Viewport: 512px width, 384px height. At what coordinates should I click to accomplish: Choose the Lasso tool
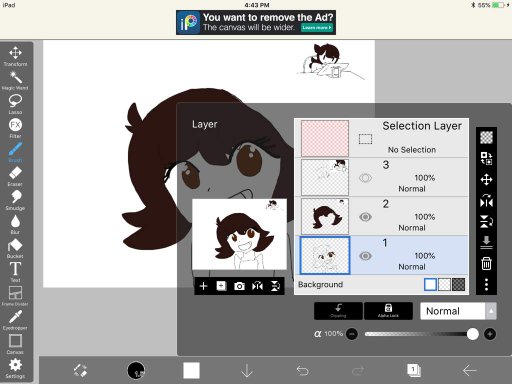coord(15,104)
